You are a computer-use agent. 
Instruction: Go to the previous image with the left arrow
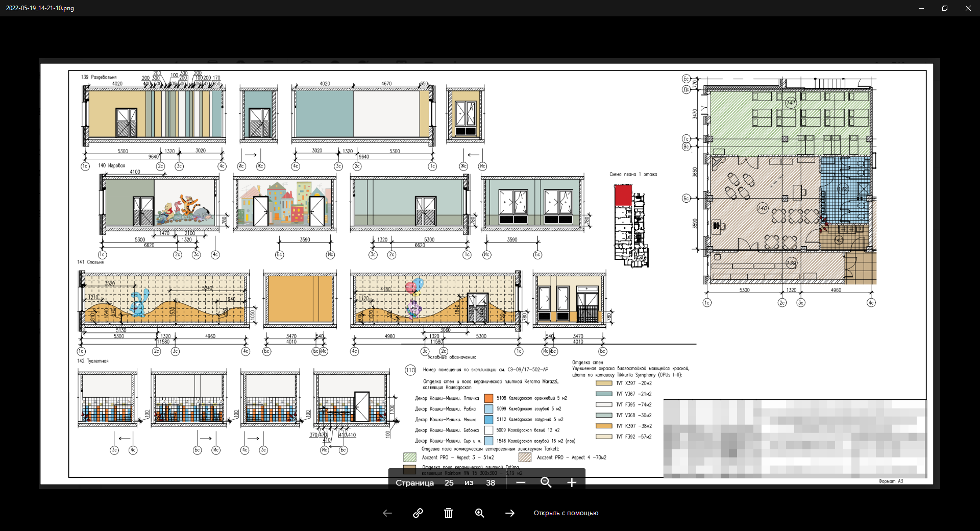[x=387, y=513]
